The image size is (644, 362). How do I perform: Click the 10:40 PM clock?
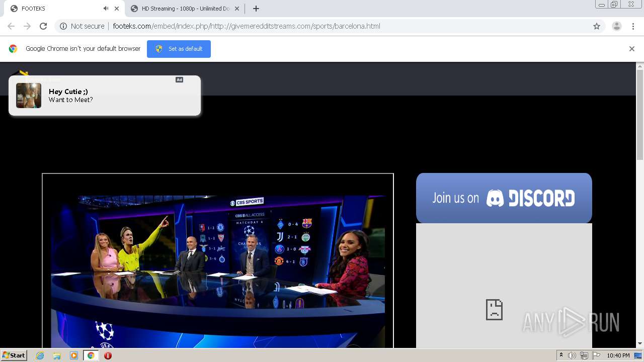618,355
